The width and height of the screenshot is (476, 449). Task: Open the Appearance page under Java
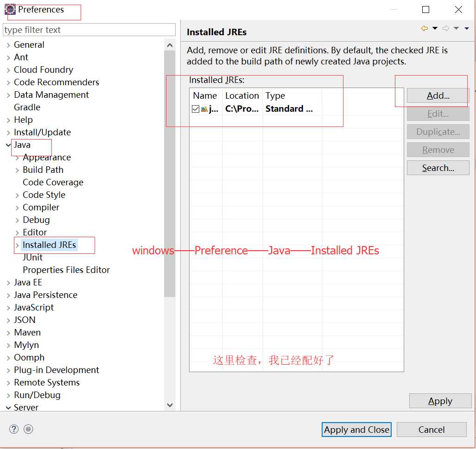(x=47, y=157)
